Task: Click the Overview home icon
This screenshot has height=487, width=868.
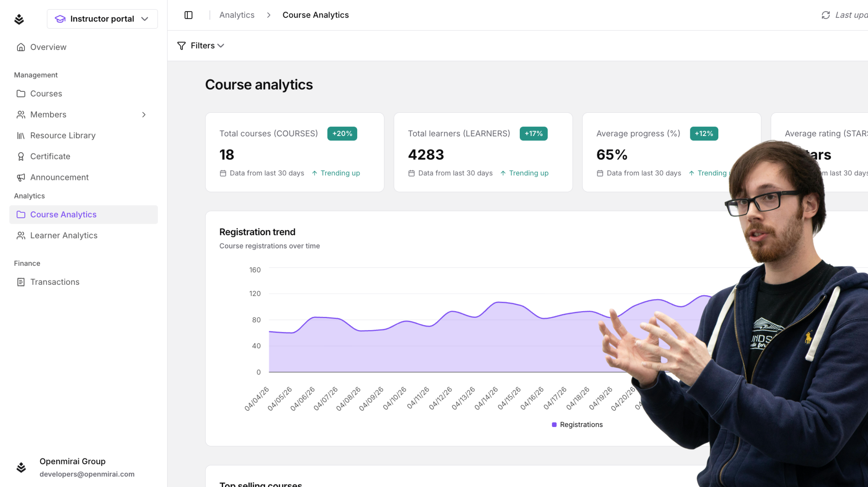Action: coord(21,47)
